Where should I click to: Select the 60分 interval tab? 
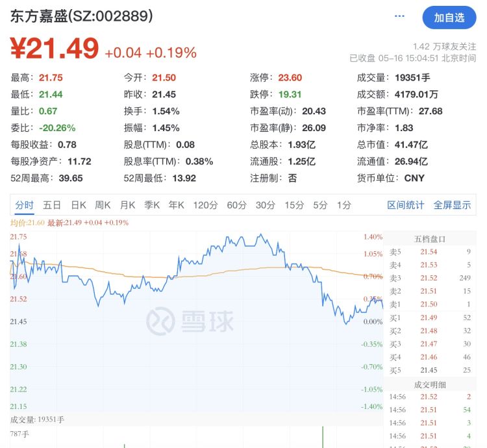tap(236, 205)
